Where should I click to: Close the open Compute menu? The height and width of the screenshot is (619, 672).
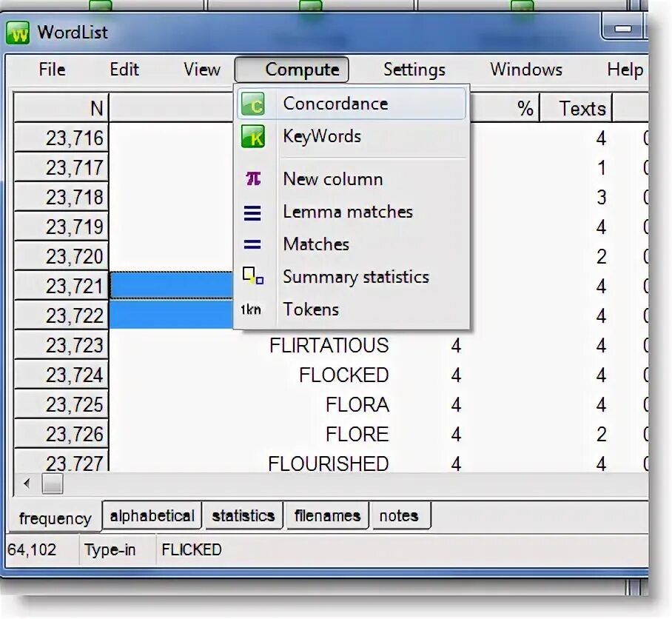(x=292, y=70)
